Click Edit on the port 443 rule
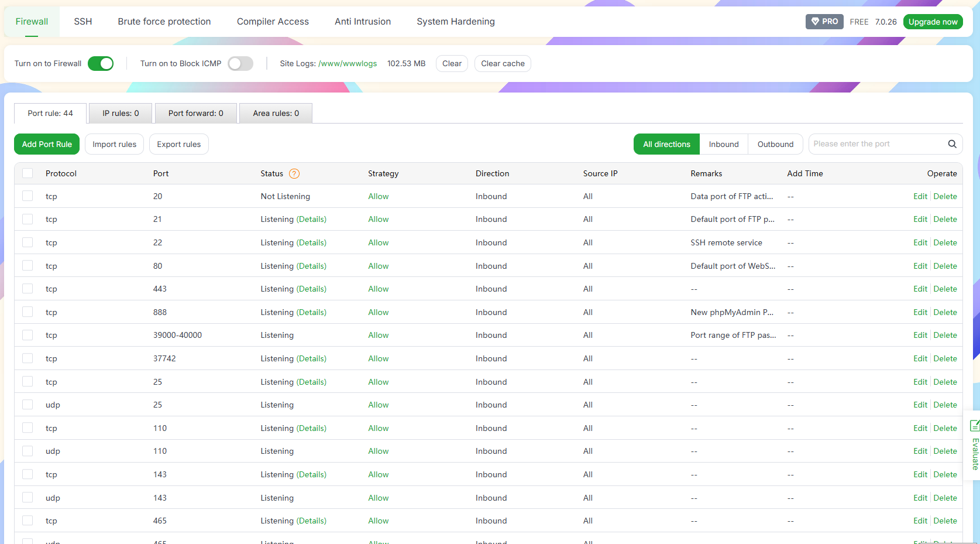Viewport: 980px width, 544px height. click(x=920, y=288)
